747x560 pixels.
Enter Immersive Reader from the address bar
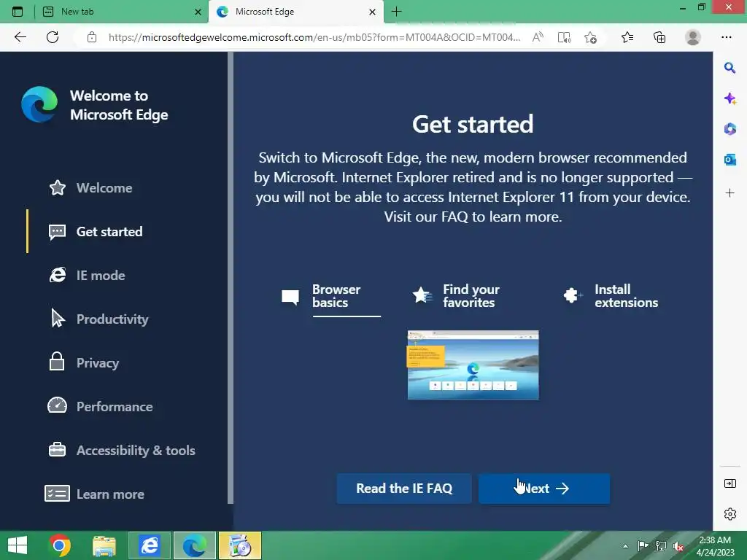pyautogui.click(x=564, y=37)
